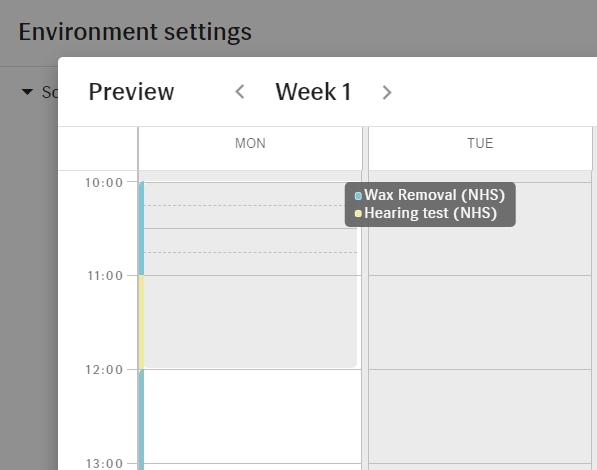Click the Monday grey block at 11:00
This screenshot has height=470, width=597.
(251, 322)
